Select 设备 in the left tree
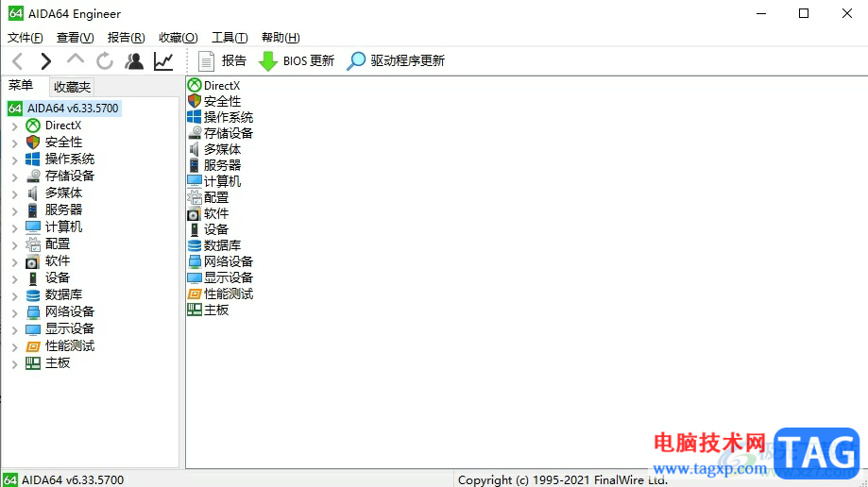868x487 pixels. tap(58, 277)
